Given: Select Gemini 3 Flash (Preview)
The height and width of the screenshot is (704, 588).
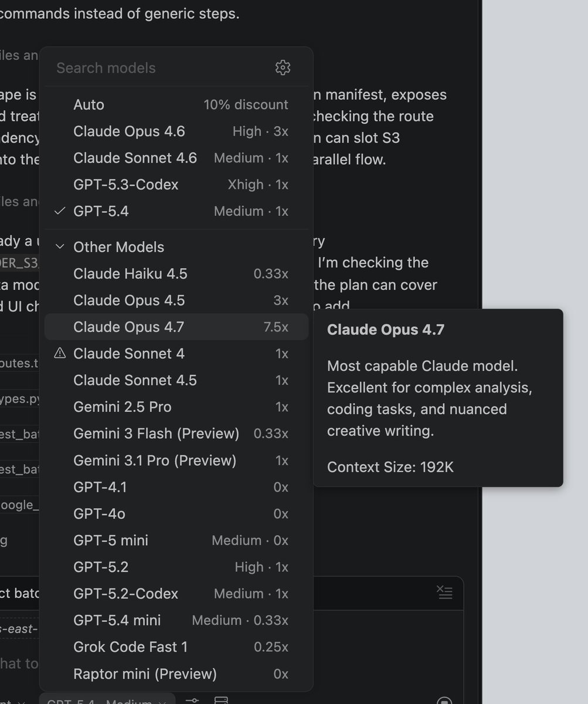Looking at the screenshot, I should 176,434.
